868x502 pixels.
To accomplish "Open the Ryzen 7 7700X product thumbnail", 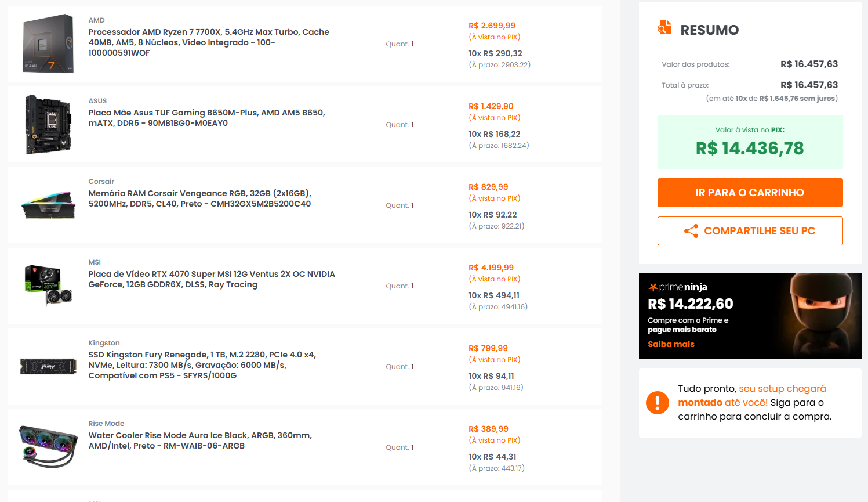I will pyautogui.click(x=48, y=44).
